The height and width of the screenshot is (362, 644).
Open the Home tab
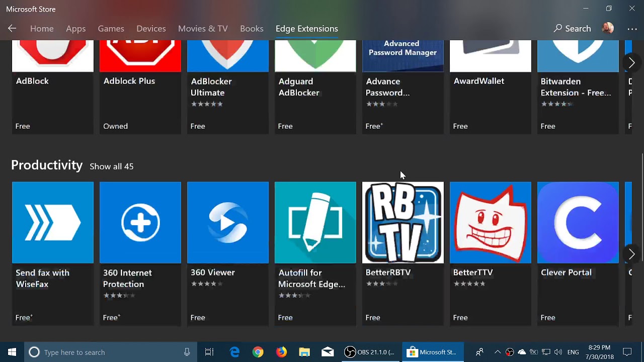[x=42, y=29]
